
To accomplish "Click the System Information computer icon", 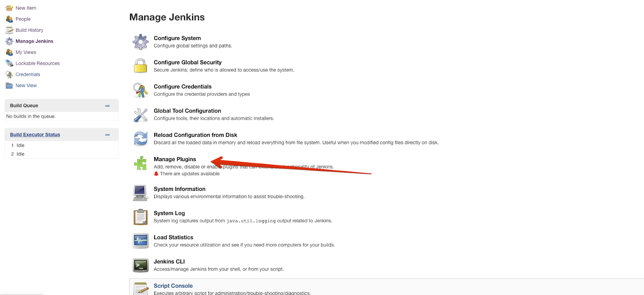I will [140, 193].
